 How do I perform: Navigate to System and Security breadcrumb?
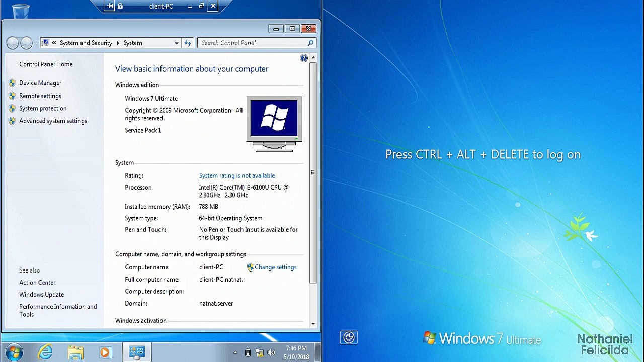click(x=86, y=43)
